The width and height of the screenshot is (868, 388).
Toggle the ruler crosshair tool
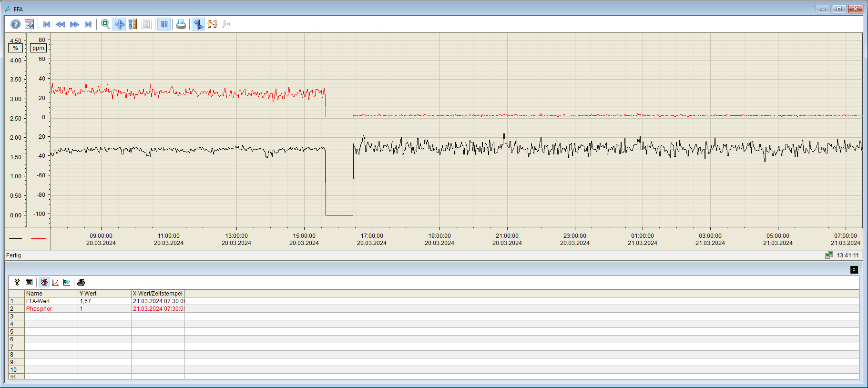[x=198, y=24]
